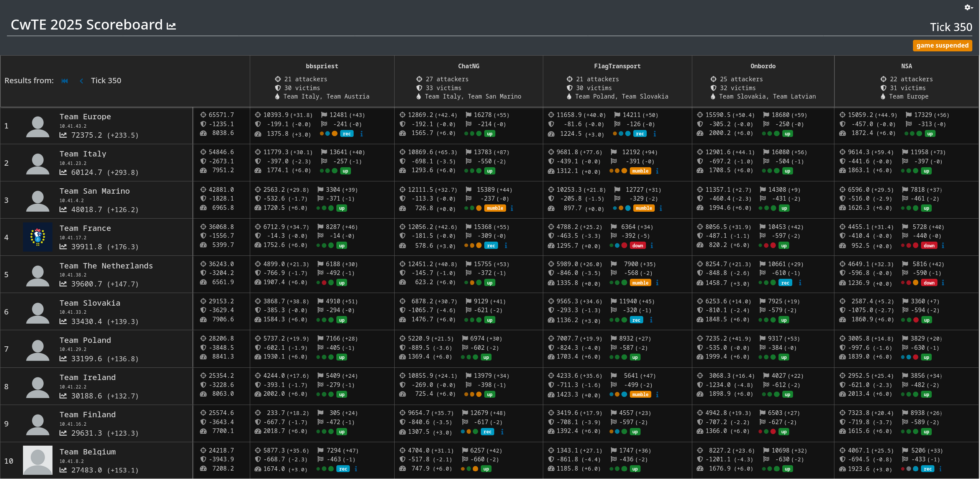The height and width of the screenshot is (479, 980).
Task: Jump to first tick results
Action: pos(64,81)
